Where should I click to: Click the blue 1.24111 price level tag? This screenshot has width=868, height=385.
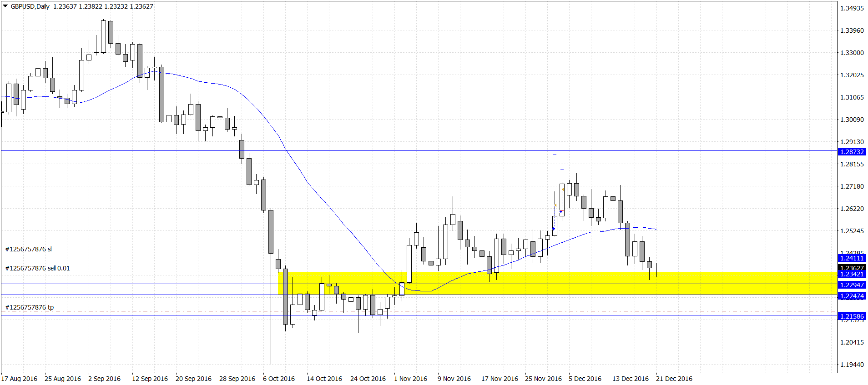pos(852,258)
